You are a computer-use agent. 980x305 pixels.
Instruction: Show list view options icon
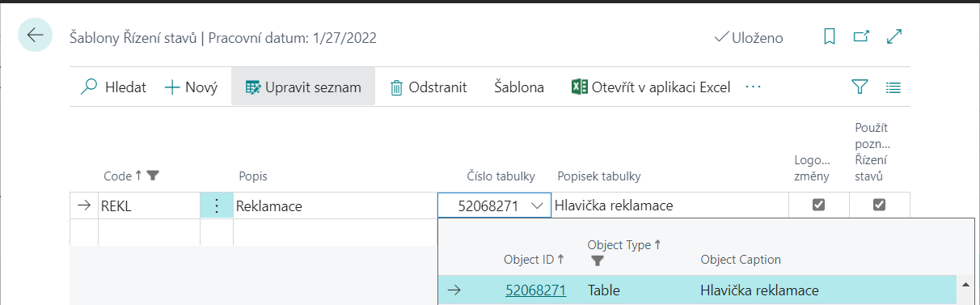(893, 87)
